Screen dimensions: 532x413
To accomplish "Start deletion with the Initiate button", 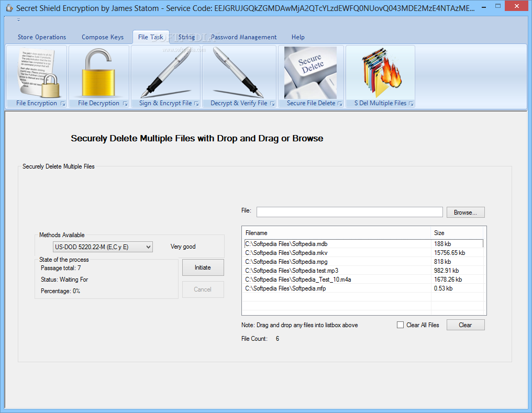I will click(203, 267).
